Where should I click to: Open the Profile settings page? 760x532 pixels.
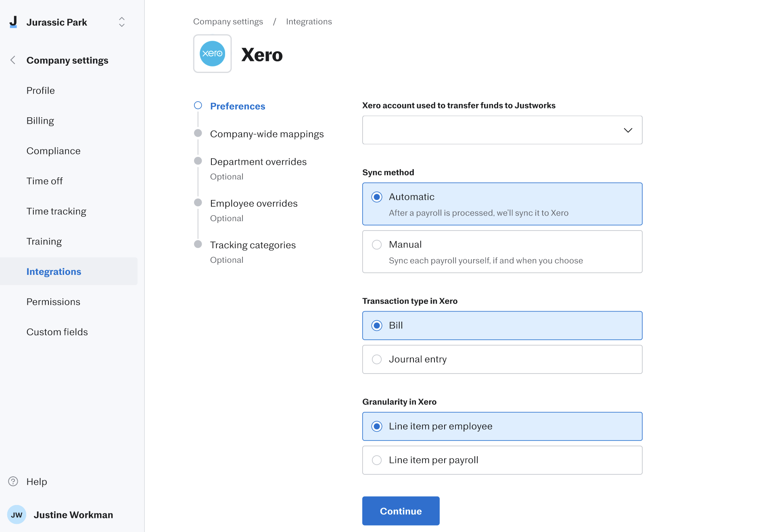pos(41,90)
